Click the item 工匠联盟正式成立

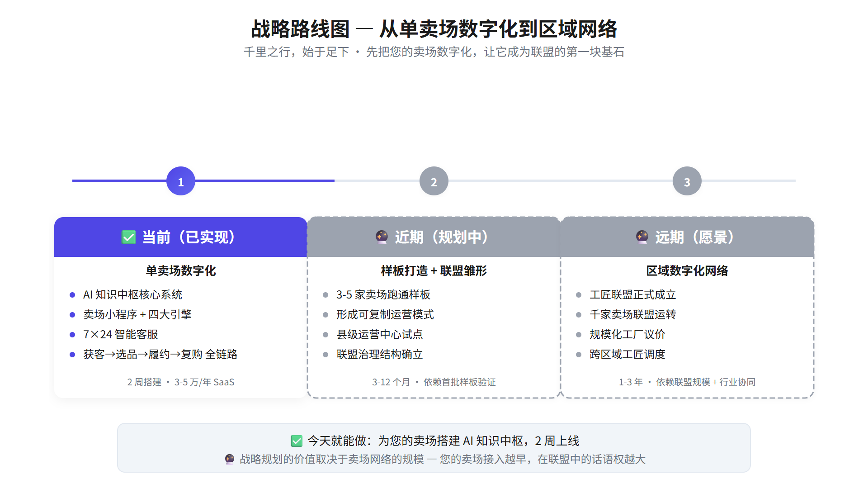point(633,294)
